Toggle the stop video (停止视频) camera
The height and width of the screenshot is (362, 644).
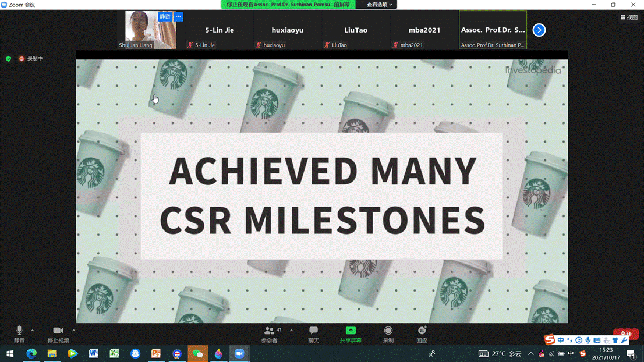point(58,331)
